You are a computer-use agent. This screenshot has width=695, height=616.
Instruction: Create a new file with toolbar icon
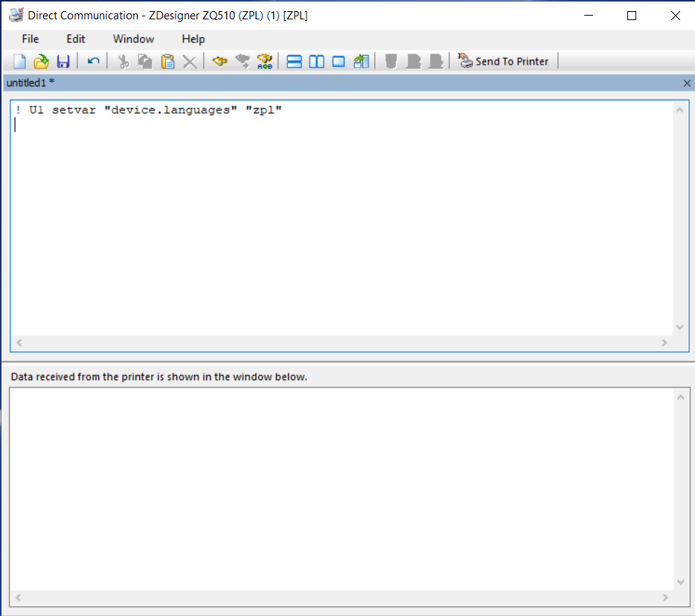(x=20, y=62)
